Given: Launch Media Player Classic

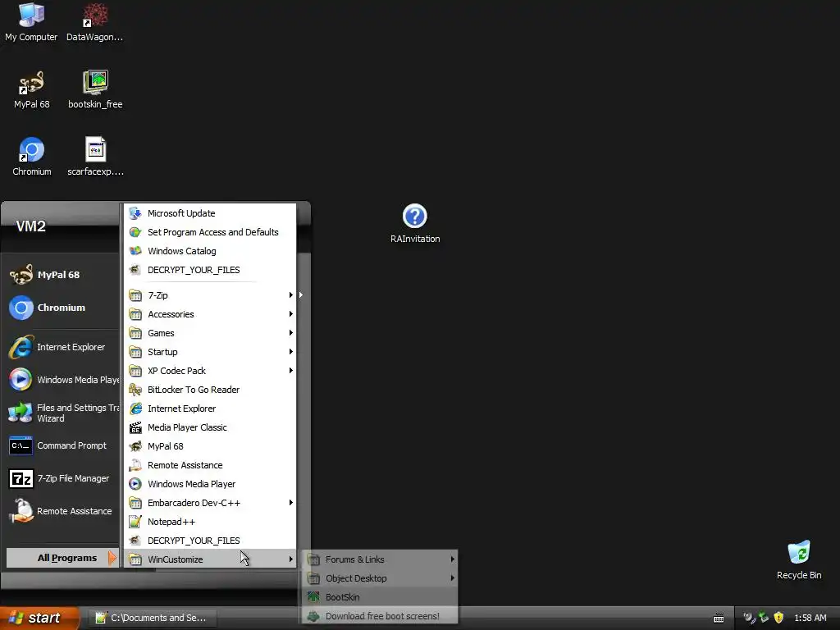Looking at the screenshot, I should pos(210,427).
